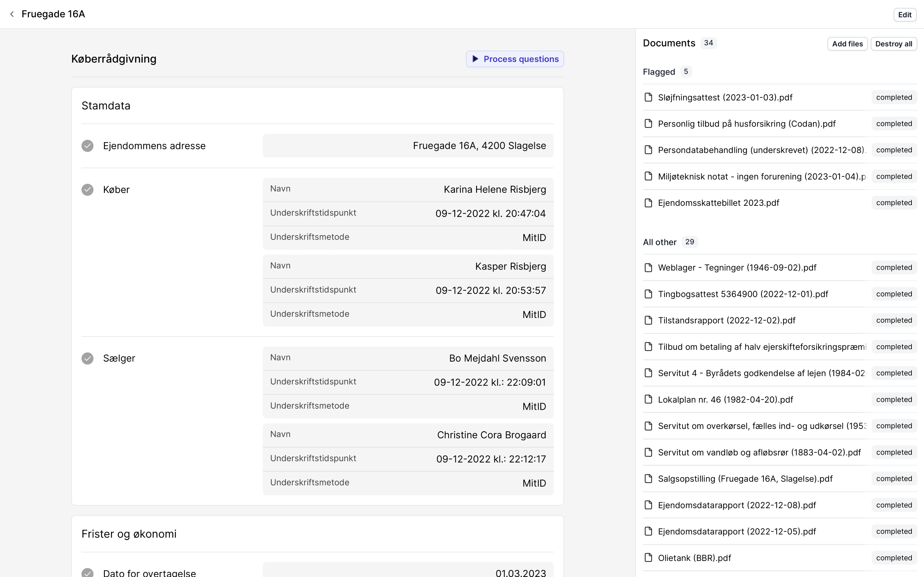
Task: Open Salgsopstilling (Fruegade 16A, Slagelse).pdf document
Action: pos(745,479)
